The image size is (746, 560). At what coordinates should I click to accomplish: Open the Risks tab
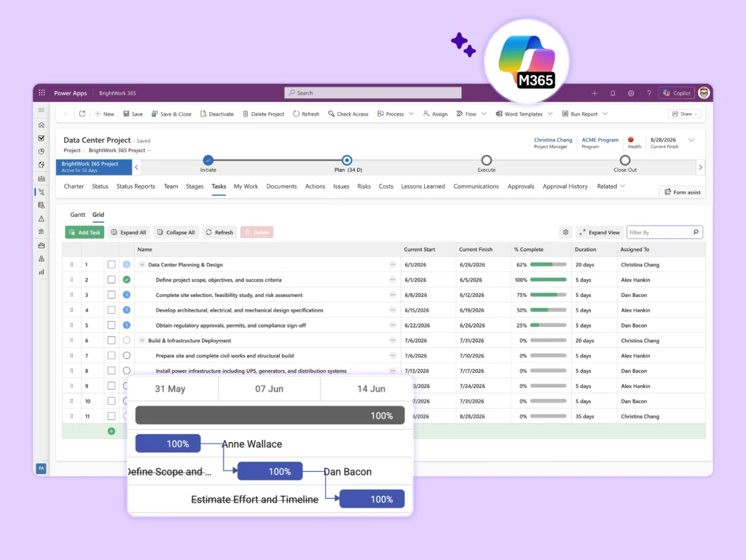[x=364, y=186]
